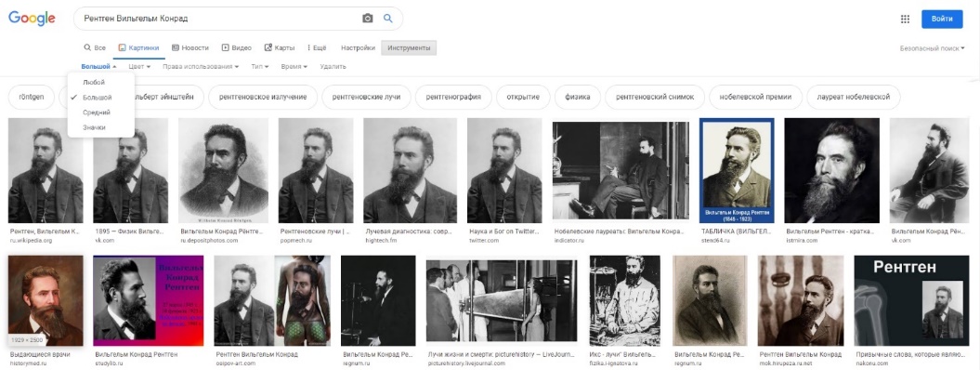The height and width of the screenshot is (370, 980).
Task: Select the рентгенография chip
Action: tap(453, 97)
